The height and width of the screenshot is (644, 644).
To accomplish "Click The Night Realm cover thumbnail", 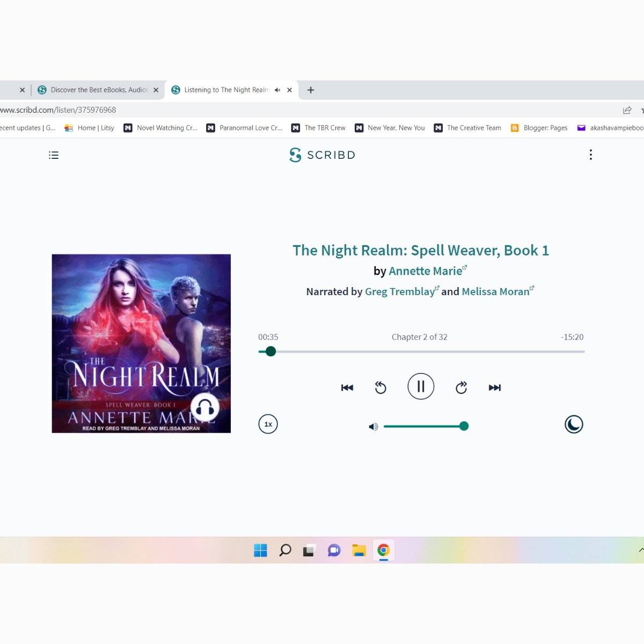I will pyautogui.click(x=141, y=343).
